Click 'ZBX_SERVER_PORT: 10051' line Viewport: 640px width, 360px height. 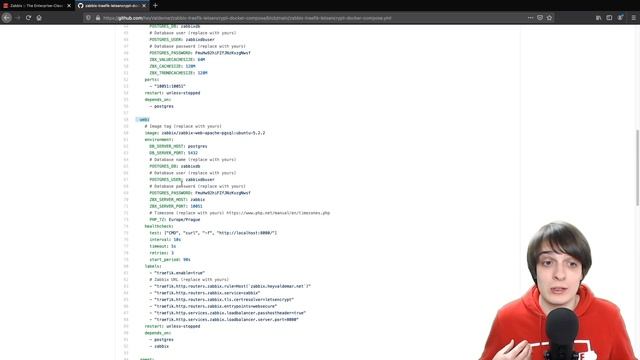coord(176,206)
